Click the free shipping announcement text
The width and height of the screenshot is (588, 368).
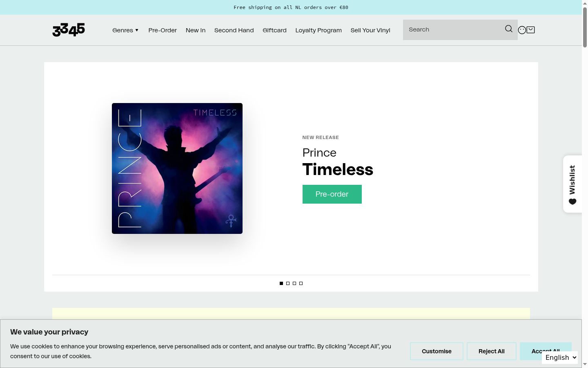click(291, 7)
